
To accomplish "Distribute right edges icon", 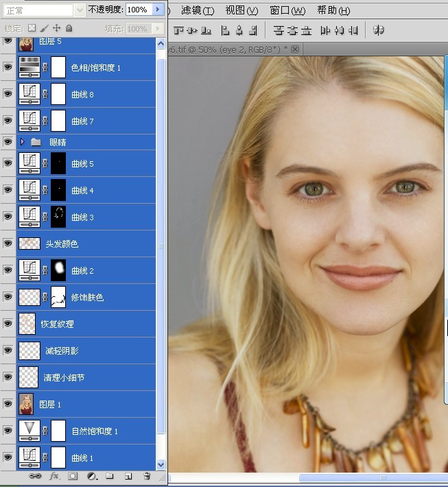I will pos(353,30).
